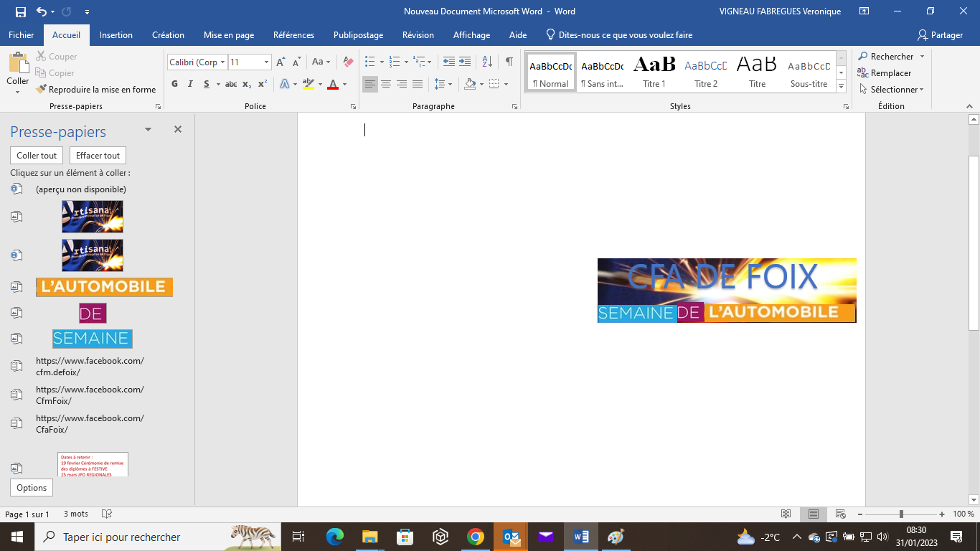Save the document with the floppy disk icon

click(x=21, y=12)
